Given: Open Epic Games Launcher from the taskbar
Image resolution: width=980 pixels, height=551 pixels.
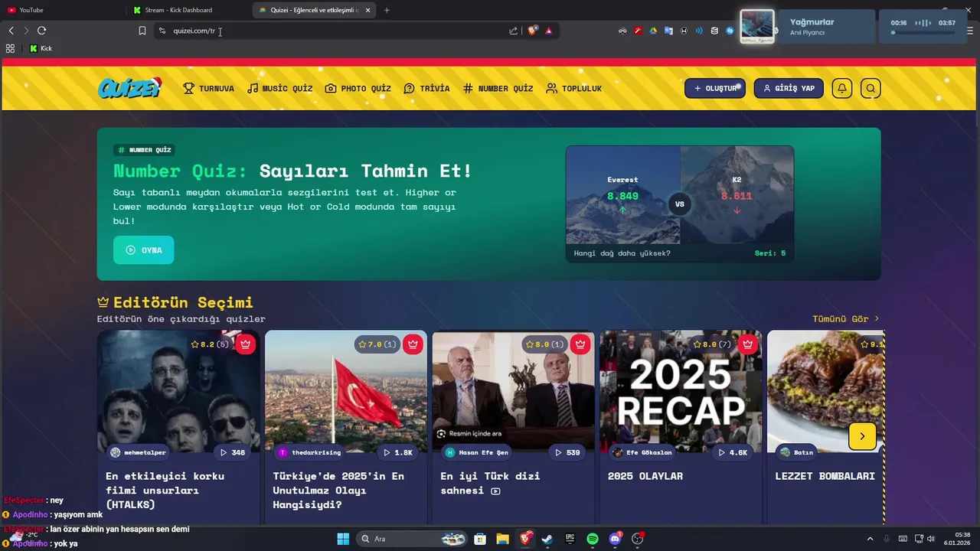Looking at the screenshot, I should coord(570,539).
